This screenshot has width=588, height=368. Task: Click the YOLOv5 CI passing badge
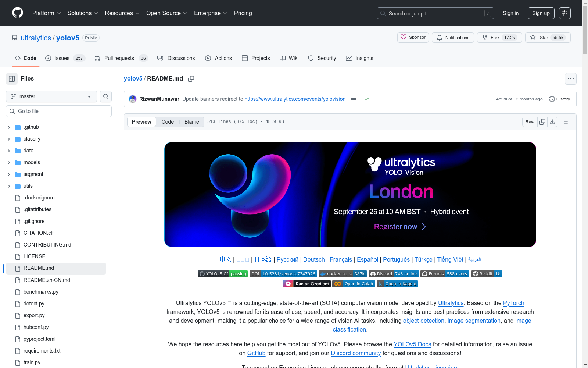223,274
